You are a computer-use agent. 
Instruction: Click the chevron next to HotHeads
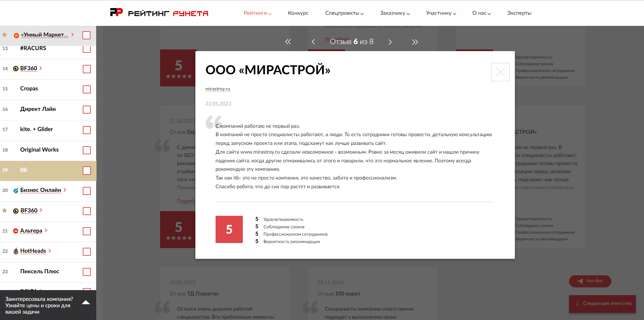click(x=50, y=251)
